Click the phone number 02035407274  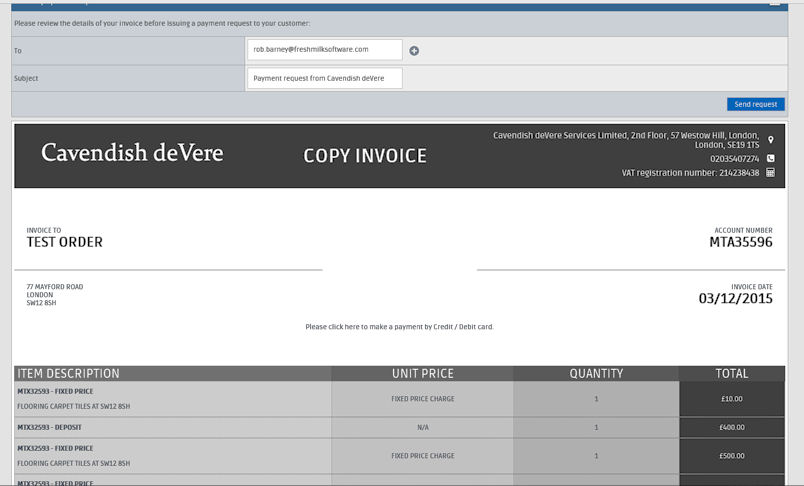tap(734, 159)
